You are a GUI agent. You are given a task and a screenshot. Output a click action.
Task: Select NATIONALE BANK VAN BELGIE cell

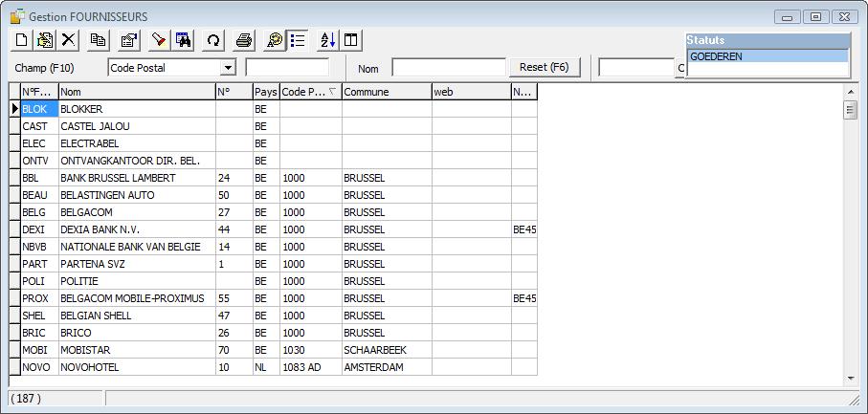pos(137,247)
